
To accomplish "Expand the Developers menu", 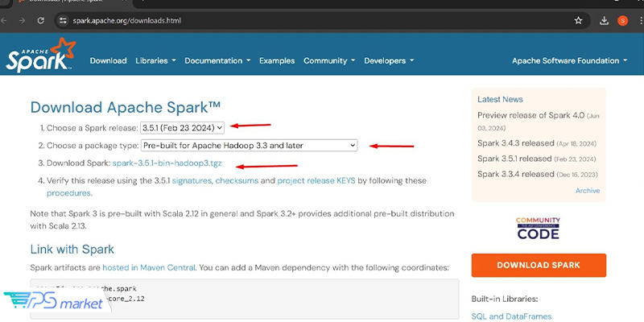I will 389,61.
